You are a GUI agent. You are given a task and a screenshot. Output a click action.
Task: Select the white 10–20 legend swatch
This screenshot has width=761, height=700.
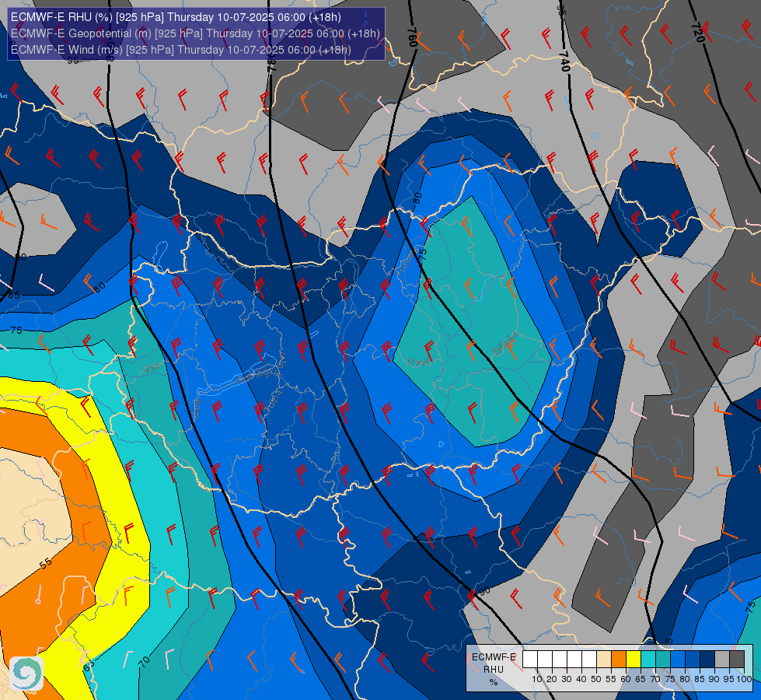(x=545, y=660)
